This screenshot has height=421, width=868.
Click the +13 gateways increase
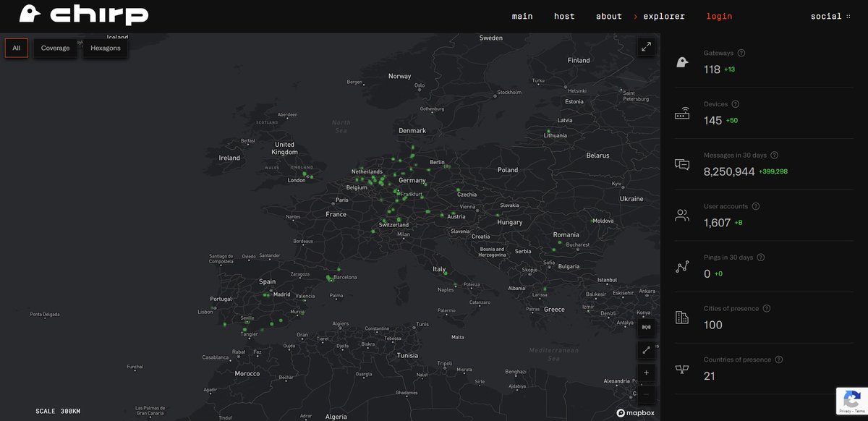point(730,69)
